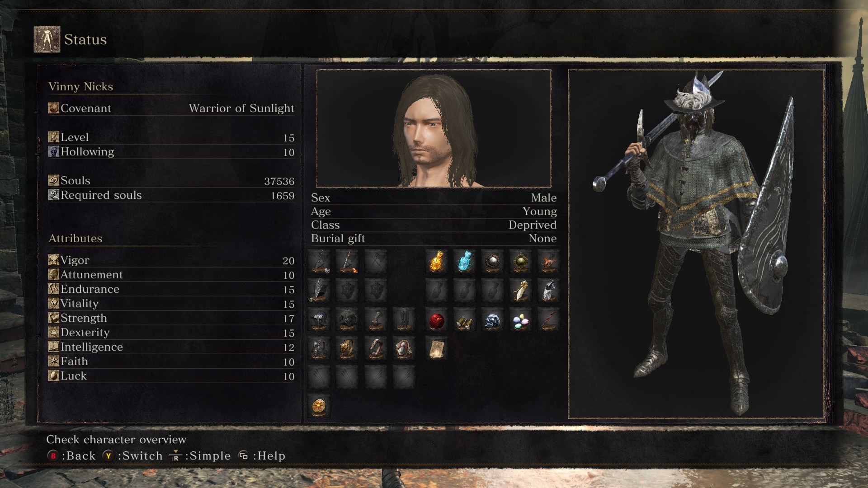Select the Vigor attribute row

click(171, 260)
